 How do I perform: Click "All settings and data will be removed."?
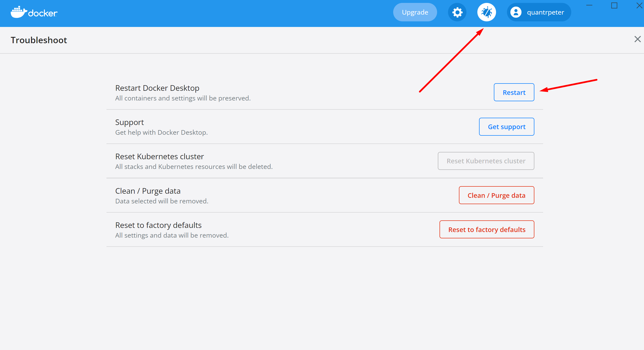[172, 236]
